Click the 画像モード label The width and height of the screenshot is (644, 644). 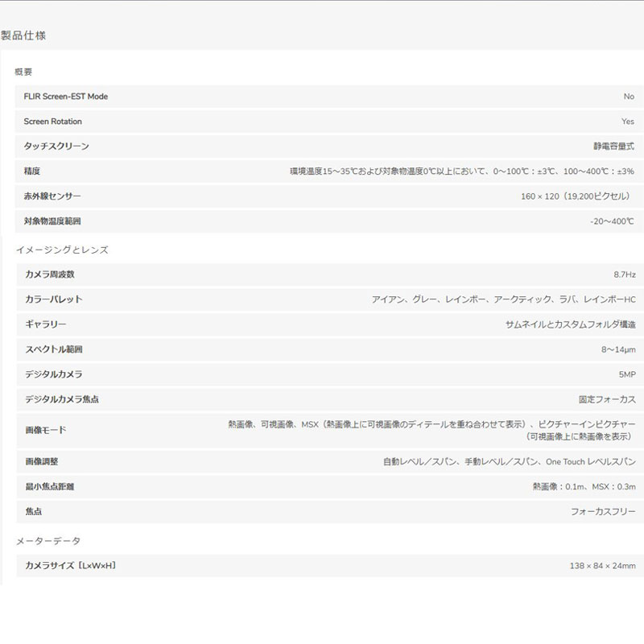coord(45,430)
